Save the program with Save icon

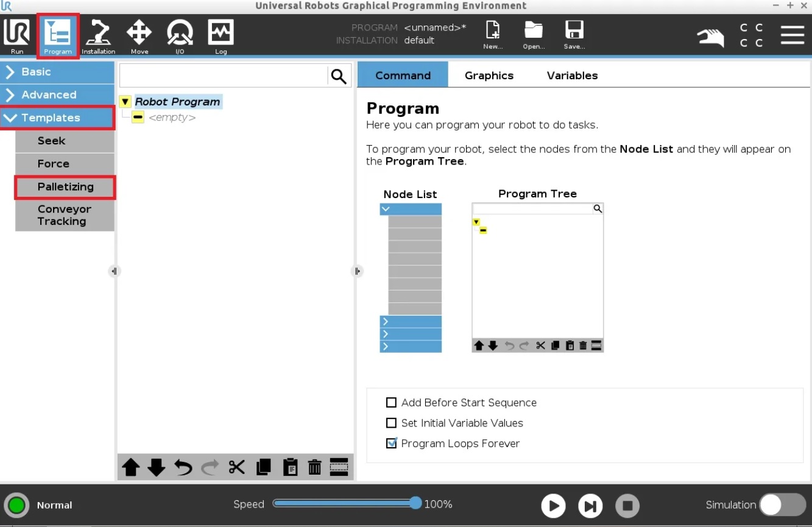point(574,35)
